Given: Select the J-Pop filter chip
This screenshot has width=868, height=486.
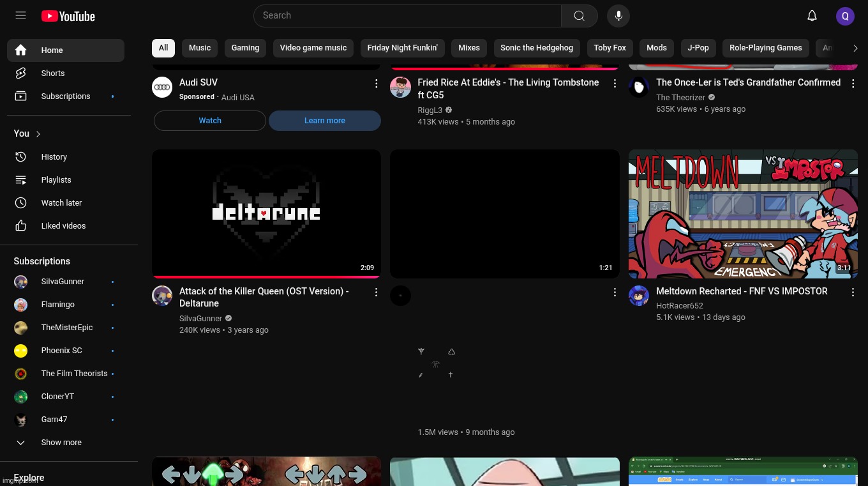Looking at the screenshot, I should (698, 48).
